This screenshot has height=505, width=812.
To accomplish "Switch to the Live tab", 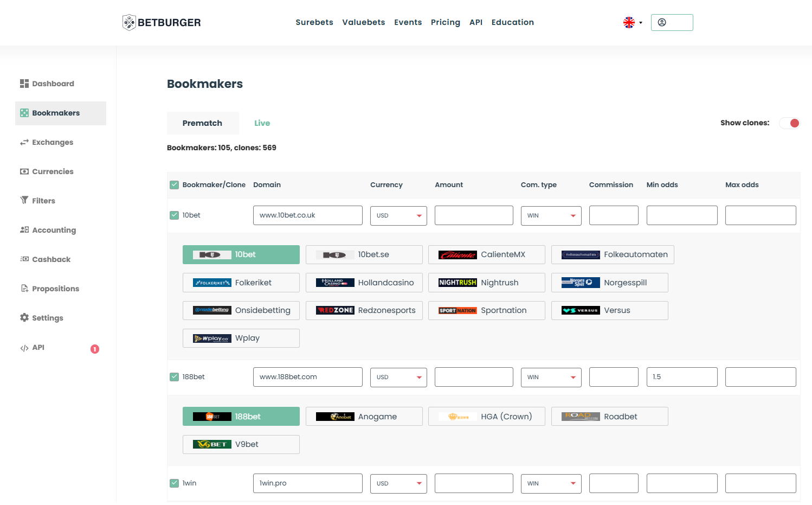I will click(x=262, y=123).
